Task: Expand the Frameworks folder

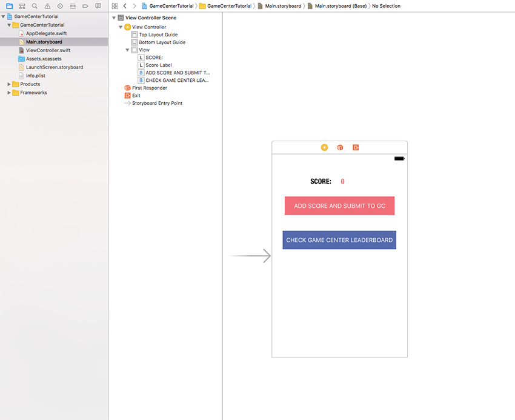Action: tap(9, 93)
